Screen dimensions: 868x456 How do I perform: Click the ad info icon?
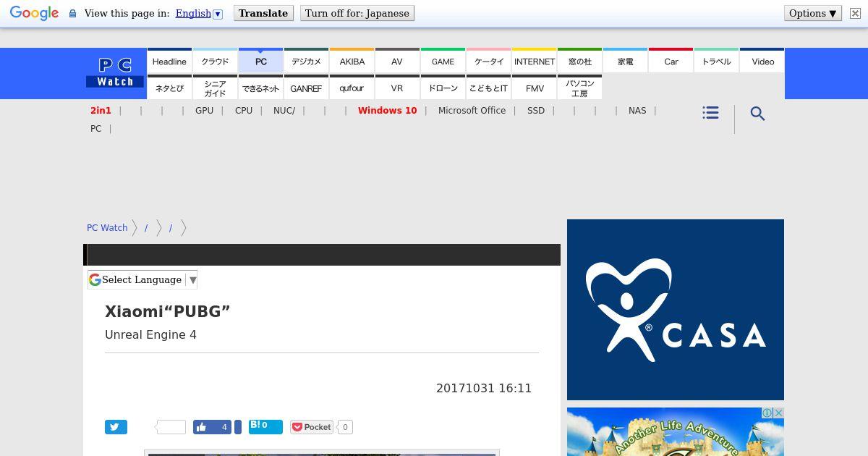tap(767, 413)
